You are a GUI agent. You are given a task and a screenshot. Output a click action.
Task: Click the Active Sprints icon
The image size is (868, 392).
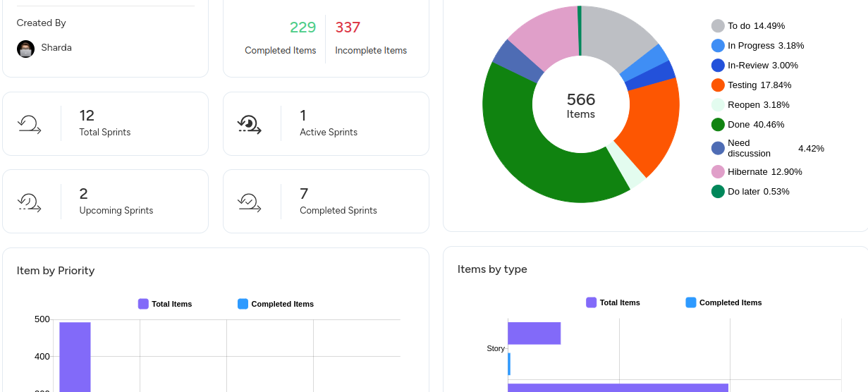(x=250, y=124)
